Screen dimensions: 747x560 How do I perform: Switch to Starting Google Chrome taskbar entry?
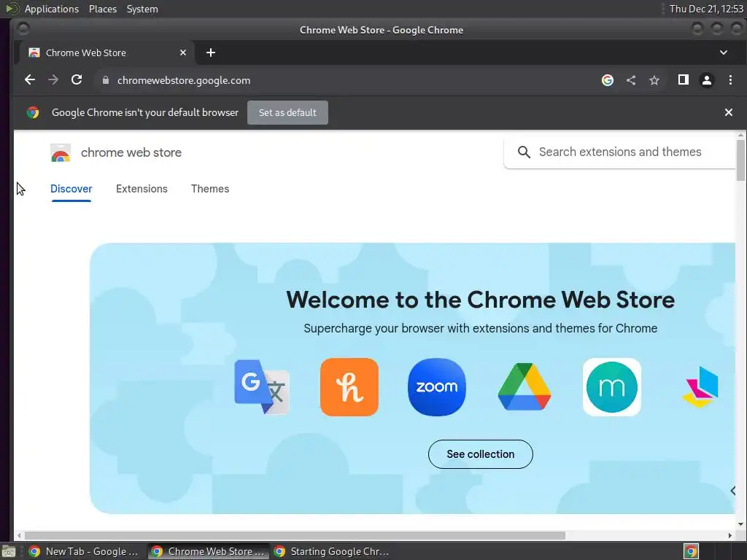click(333, 551)
